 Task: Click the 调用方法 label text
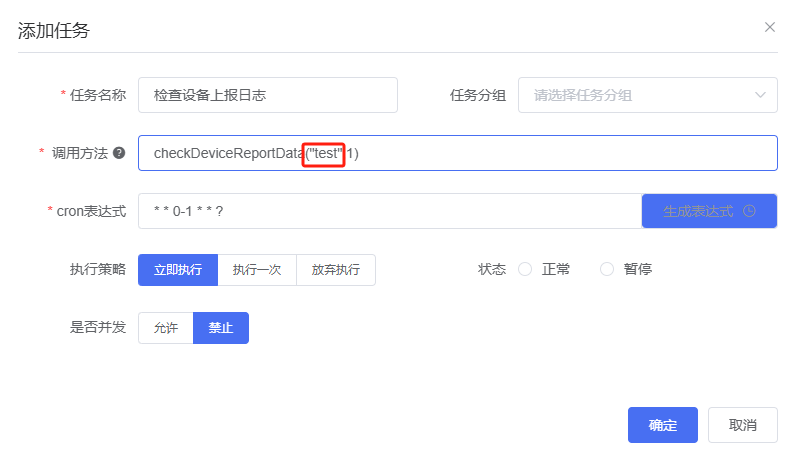[x=80, y=153]
